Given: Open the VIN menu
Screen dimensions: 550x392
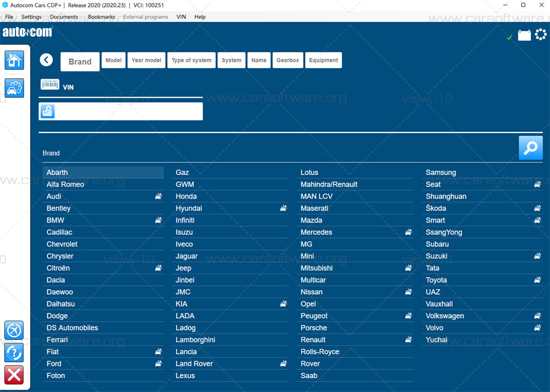Looking at the screenshot, I should (x=181, y=17).
